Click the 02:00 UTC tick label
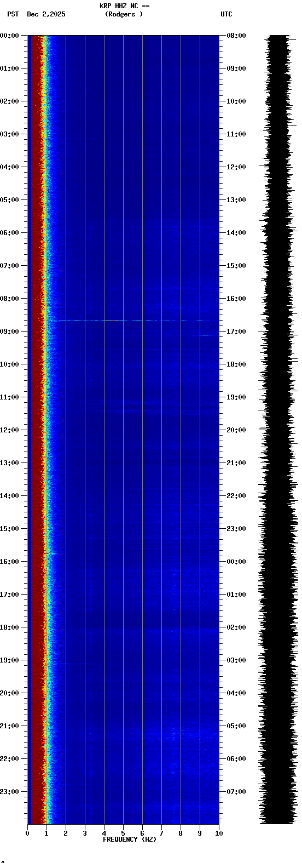The image size is (302, 868). pyautogui.click(x=236, y=627)
